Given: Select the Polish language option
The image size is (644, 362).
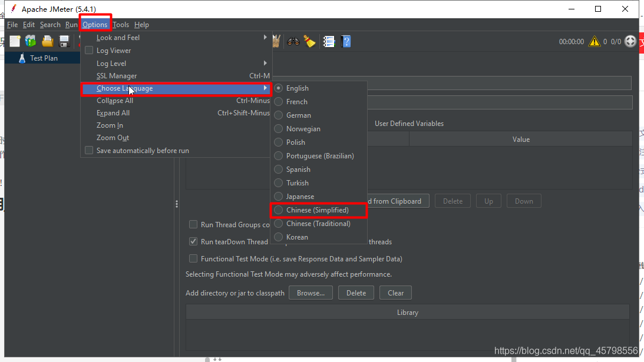Looking at the screenshot, I should tap(318, 142).
